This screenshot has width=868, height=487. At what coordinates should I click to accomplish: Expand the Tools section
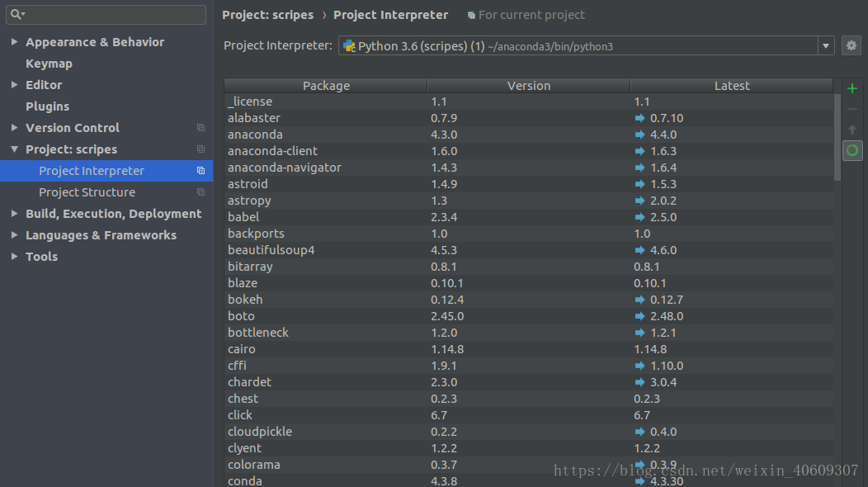tap(14, 256)
